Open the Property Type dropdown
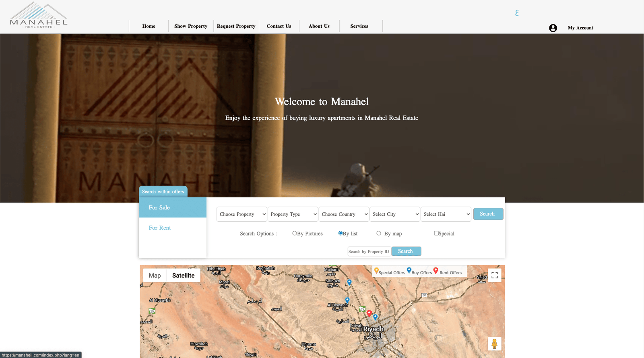This screenshot has height=358, width=644. pos(293,214)
